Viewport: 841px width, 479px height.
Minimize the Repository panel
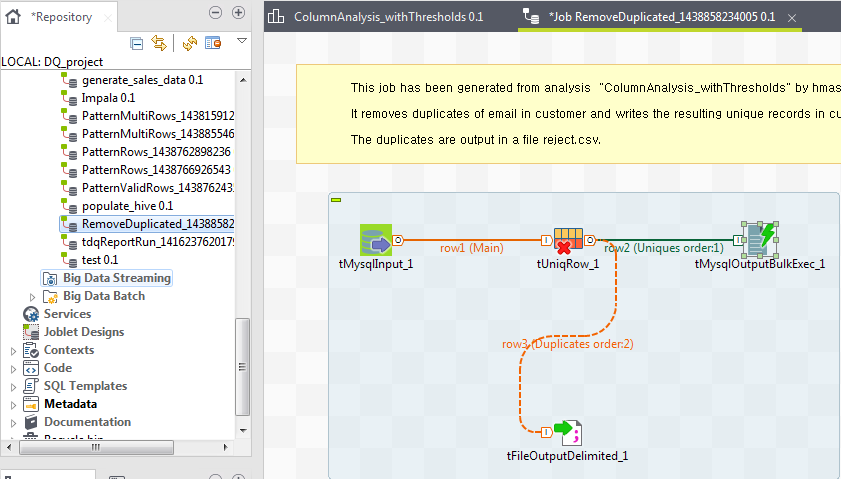[x=215, y=12]
